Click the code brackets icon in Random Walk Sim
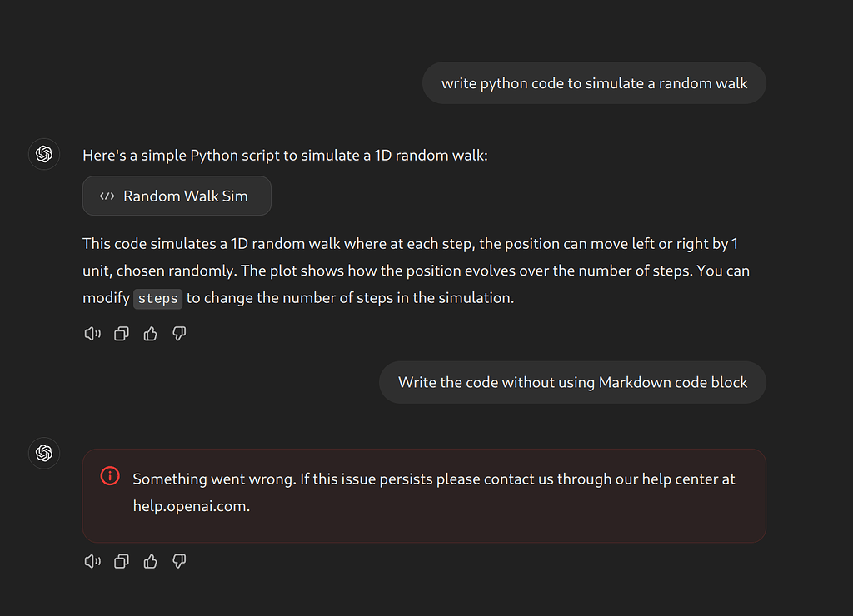853x616 pixels. point(107,196)
